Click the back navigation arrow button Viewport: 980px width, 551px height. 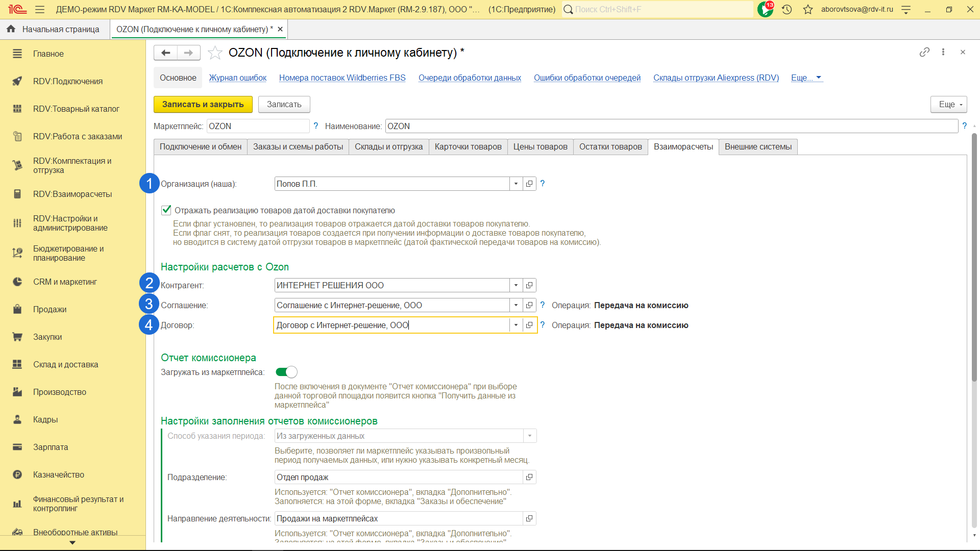tap(165, 53)
